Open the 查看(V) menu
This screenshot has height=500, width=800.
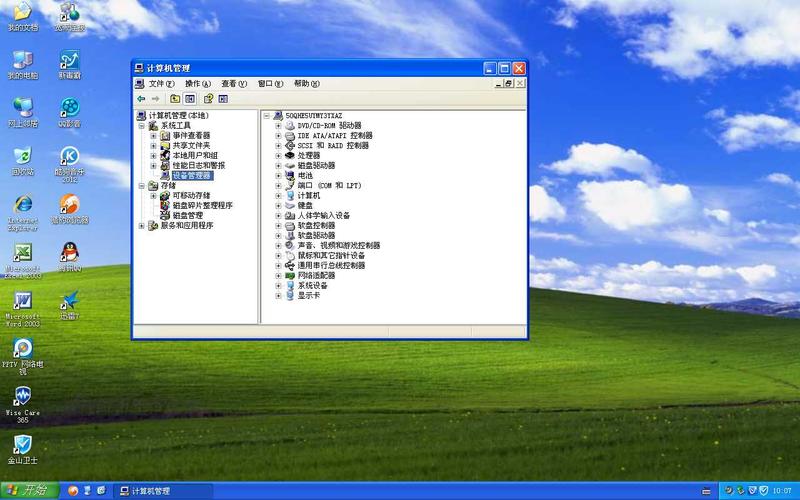[x=234, y=84]
